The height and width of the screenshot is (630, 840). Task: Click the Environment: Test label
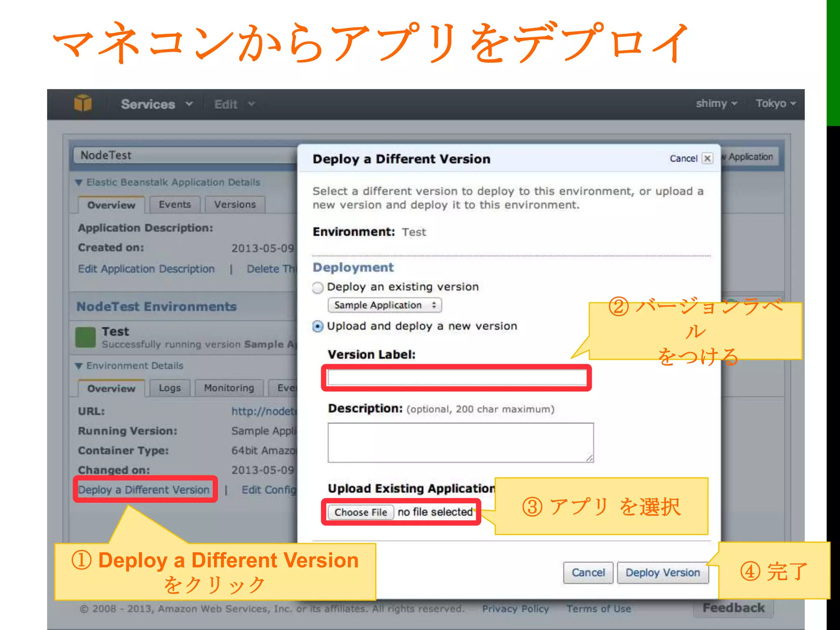(369, 232)
